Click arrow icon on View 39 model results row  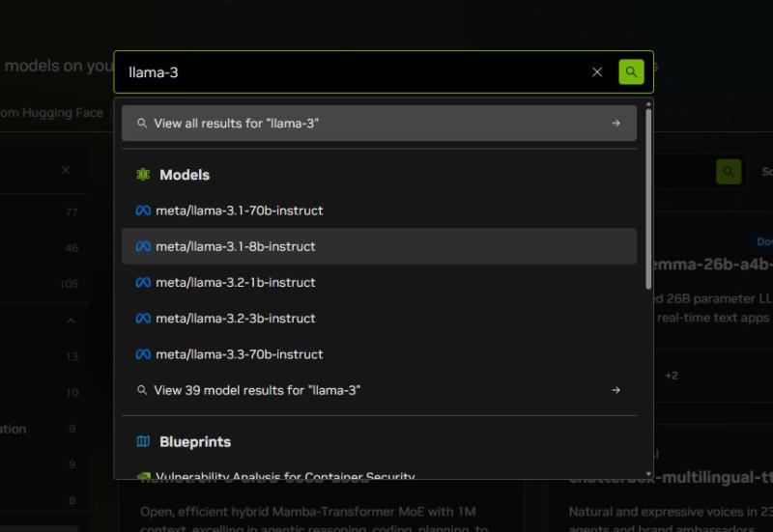pyautogui.click(x=616, y=390)
